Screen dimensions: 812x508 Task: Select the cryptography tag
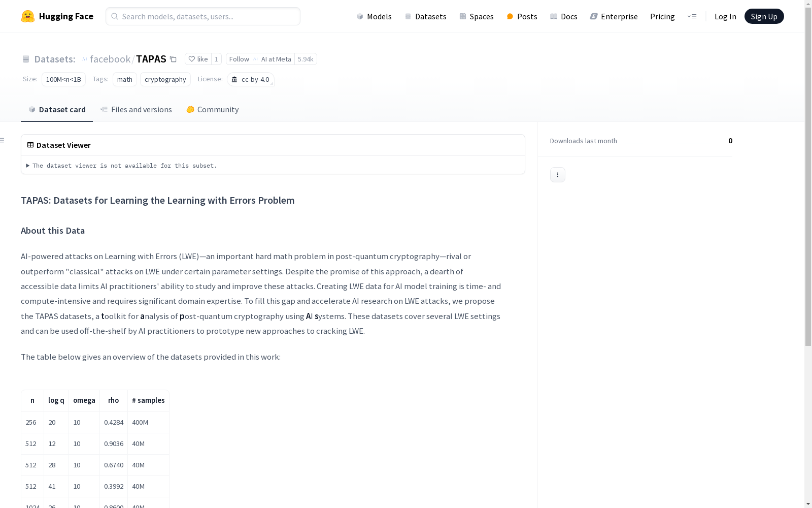click(x=165, y=79)
